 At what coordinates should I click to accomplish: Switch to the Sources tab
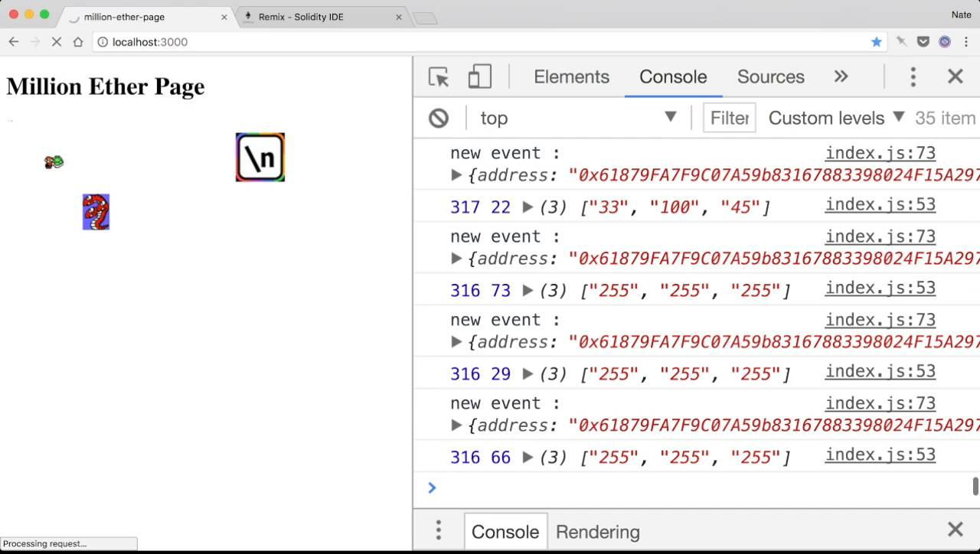pyautogui.click(x=771, y=77)
